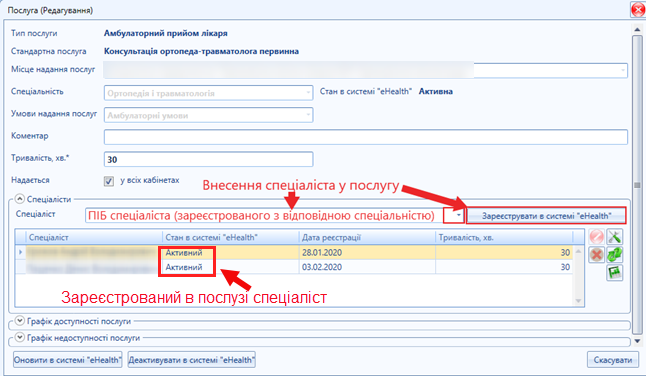The image size is (646, 376).
Task: Sort by Стан в системі "eHealth" column header
Action: tap(230, 237)
